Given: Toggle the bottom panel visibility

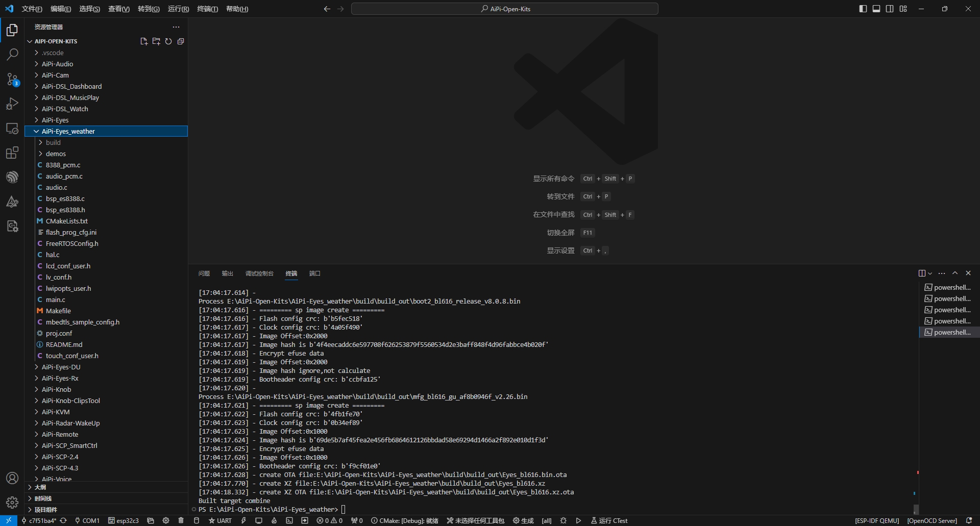Looking at the screenshot, I should pyautogui.click(x=876, y=9).
